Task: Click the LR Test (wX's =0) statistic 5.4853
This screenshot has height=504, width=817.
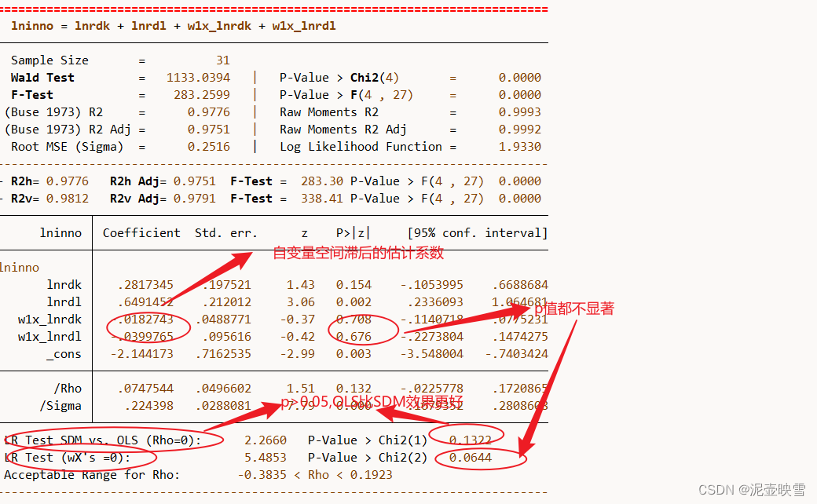Action: [266, 458]
